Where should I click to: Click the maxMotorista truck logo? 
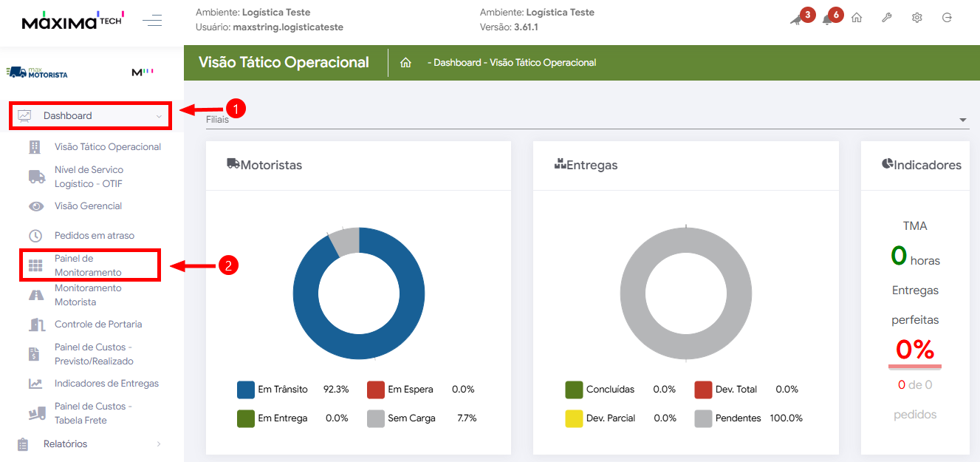click(37, 72)
